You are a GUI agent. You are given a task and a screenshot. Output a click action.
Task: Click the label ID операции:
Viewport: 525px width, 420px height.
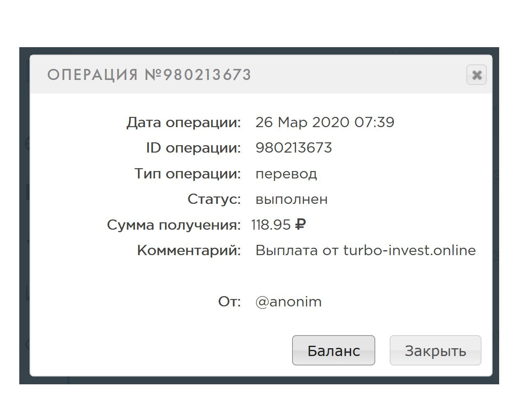coord(193,148)
